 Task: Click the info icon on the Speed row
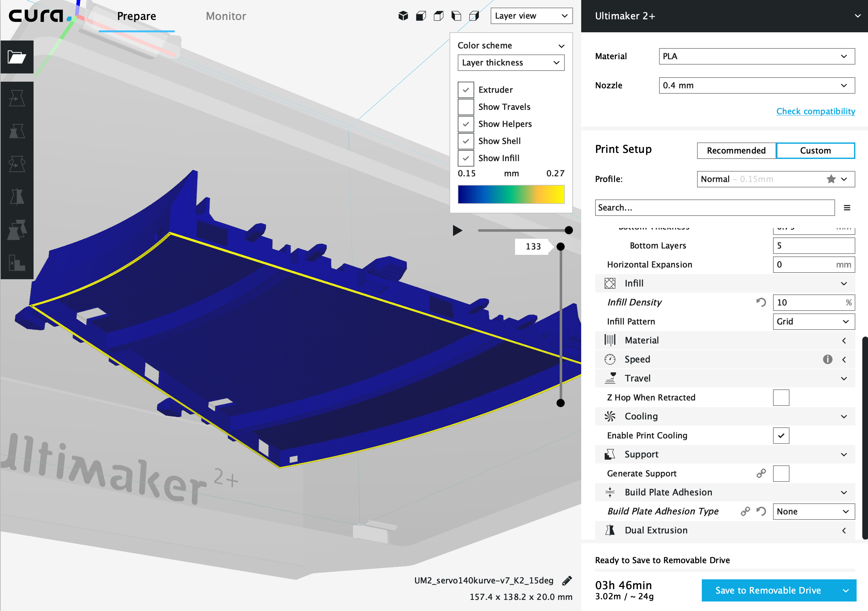click(x=827, y=359)
